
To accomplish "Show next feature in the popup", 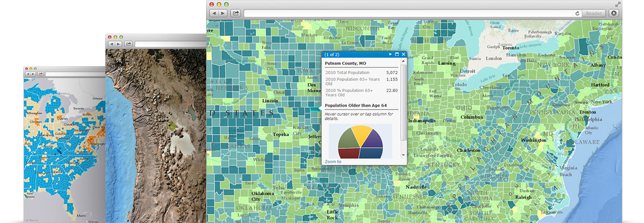I will [x=390, y=54].
